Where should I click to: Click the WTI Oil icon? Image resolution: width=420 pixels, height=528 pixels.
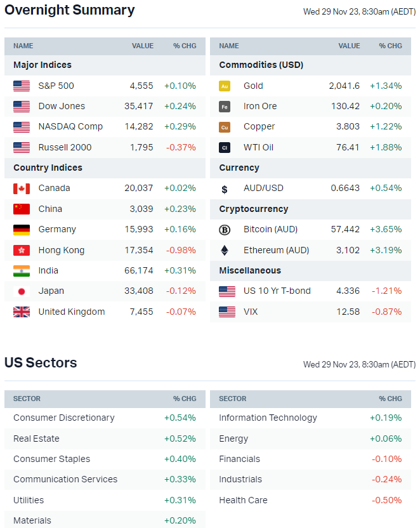click(224, 147)
